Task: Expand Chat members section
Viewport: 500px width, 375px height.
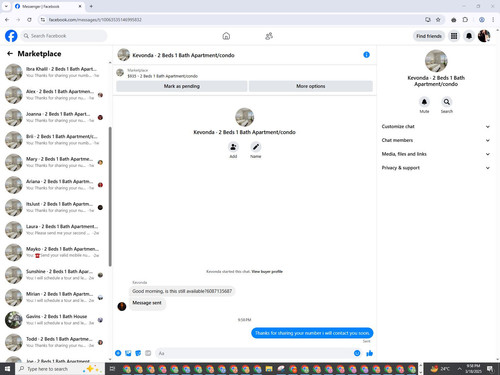Action: [x=436, y=140]
